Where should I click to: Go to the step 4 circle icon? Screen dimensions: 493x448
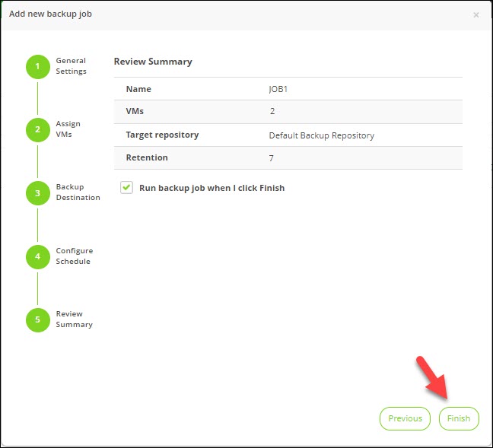[37, 256]
